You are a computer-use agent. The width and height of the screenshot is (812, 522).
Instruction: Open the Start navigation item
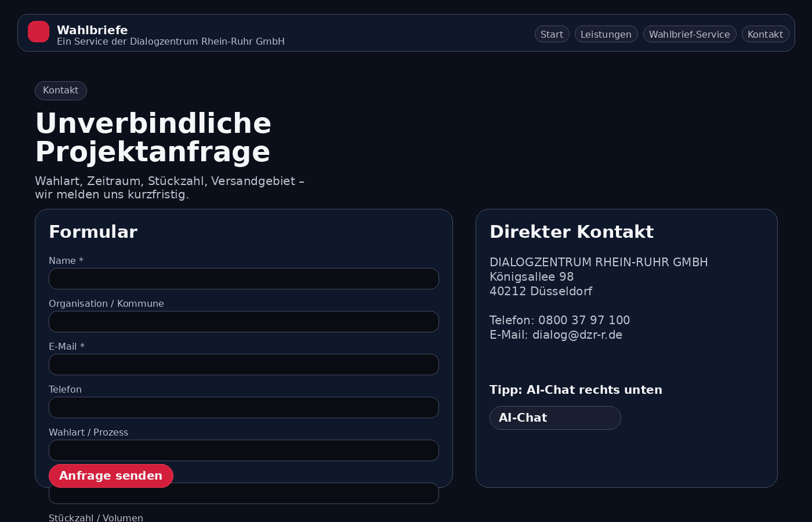point(552,34)
